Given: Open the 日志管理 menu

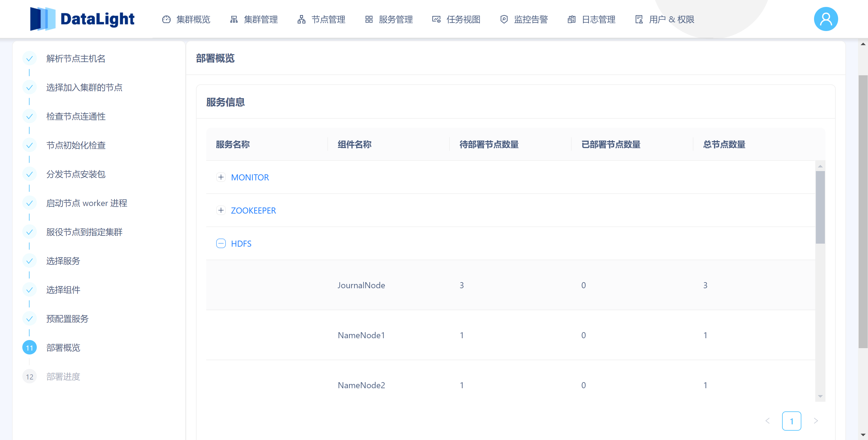Looking at the screenshot, I should 592,20.
